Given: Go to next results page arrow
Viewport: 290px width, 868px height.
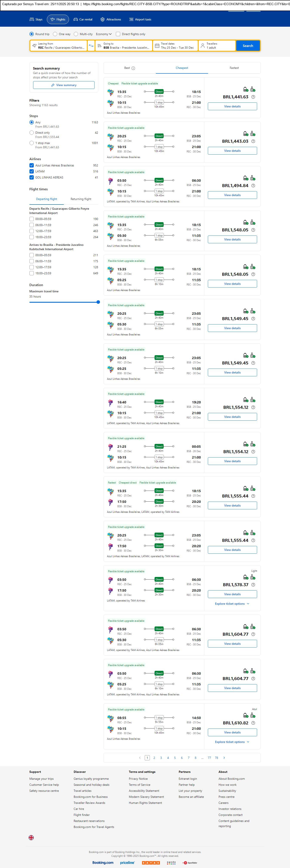Looking at the screenshot, I should [224, 758].
